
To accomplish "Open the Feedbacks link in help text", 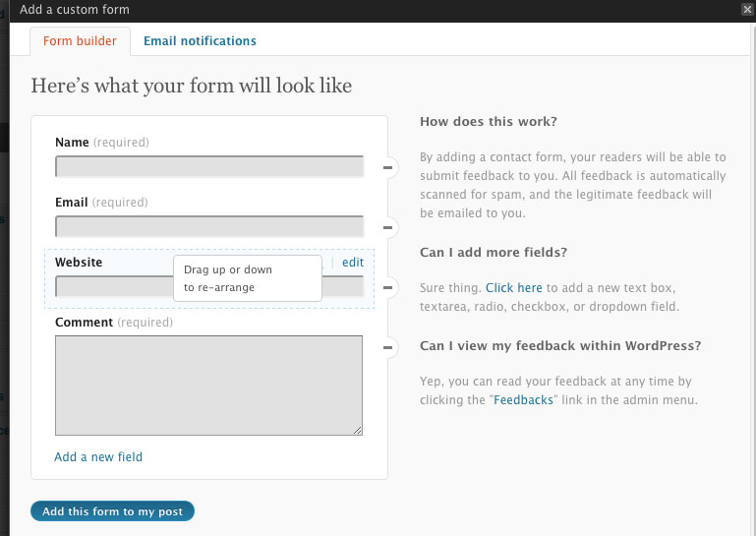I will point(523,400).
